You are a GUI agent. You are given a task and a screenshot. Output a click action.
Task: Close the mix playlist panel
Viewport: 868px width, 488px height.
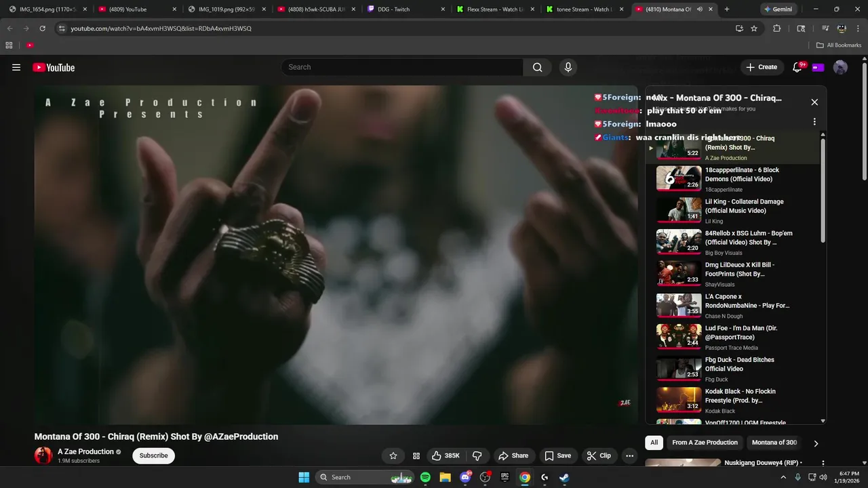[814, 102]
